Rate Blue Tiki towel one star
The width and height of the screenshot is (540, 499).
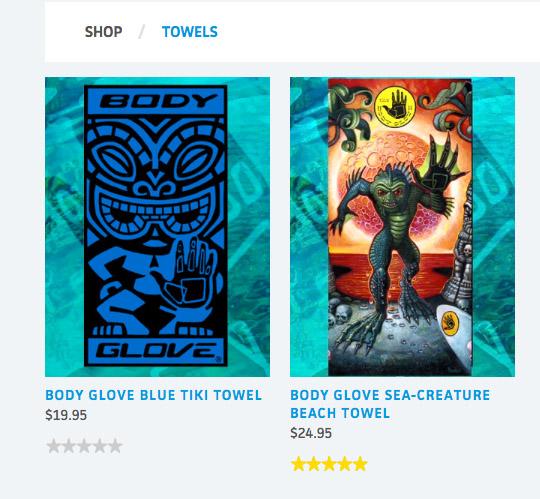coord(53,446)
